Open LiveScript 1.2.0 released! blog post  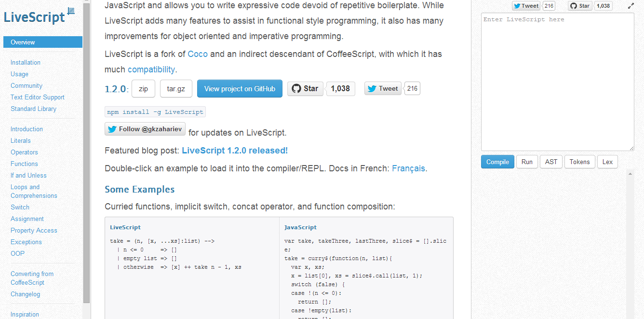coord(235,151)
